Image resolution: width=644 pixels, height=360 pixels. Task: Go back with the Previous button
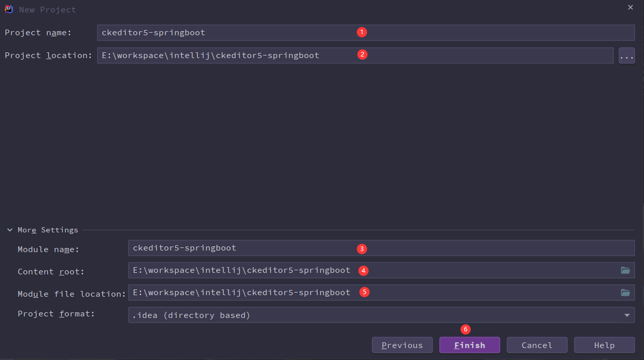coord(402,345)
